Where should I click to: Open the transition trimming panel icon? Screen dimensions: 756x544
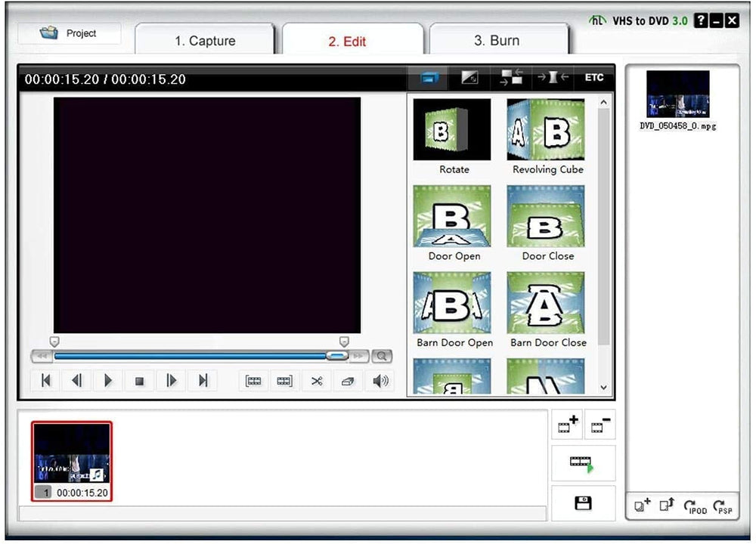(x=553, y=76)
